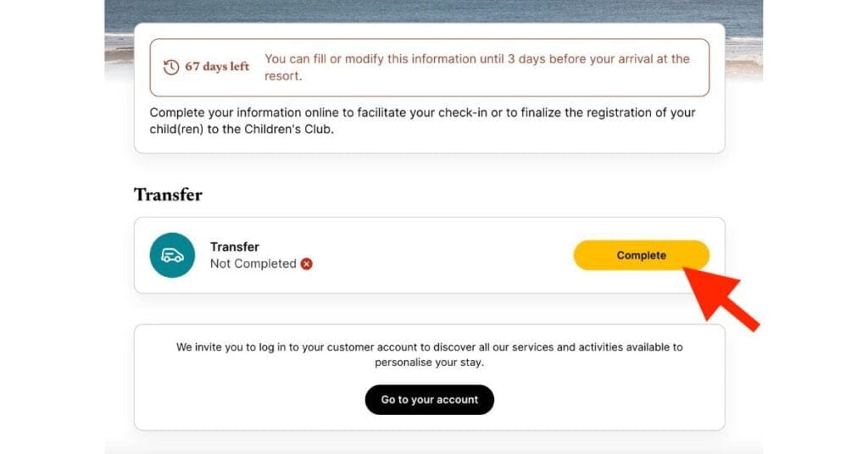868x454 pixels.
Task: Click "personalise your stay" text line
Action: pos(430,363)
